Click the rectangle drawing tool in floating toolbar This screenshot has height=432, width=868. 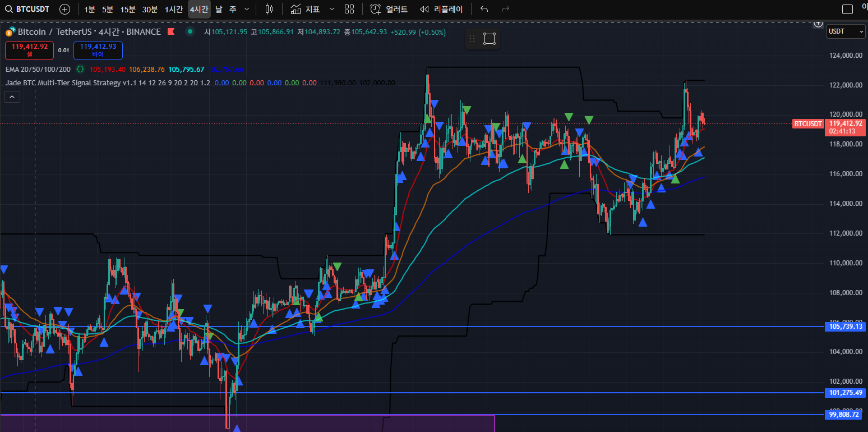(x=490, y=39)
